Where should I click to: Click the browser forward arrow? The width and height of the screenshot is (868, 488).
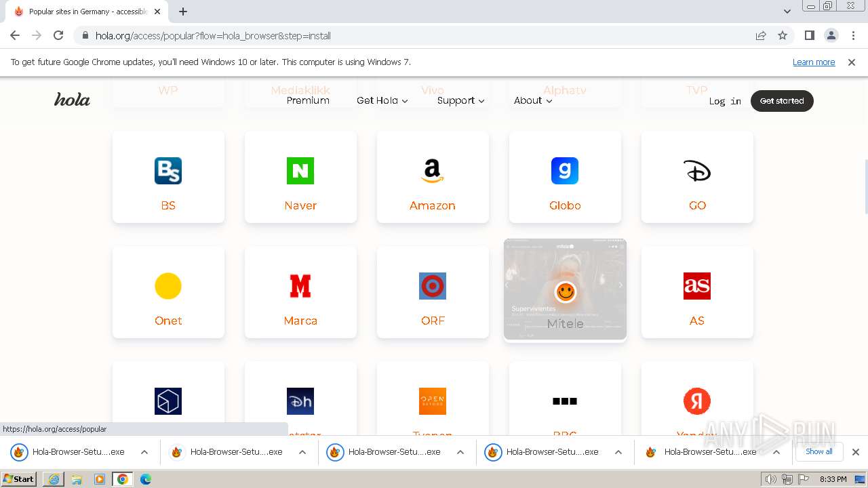tap(37, 35)
